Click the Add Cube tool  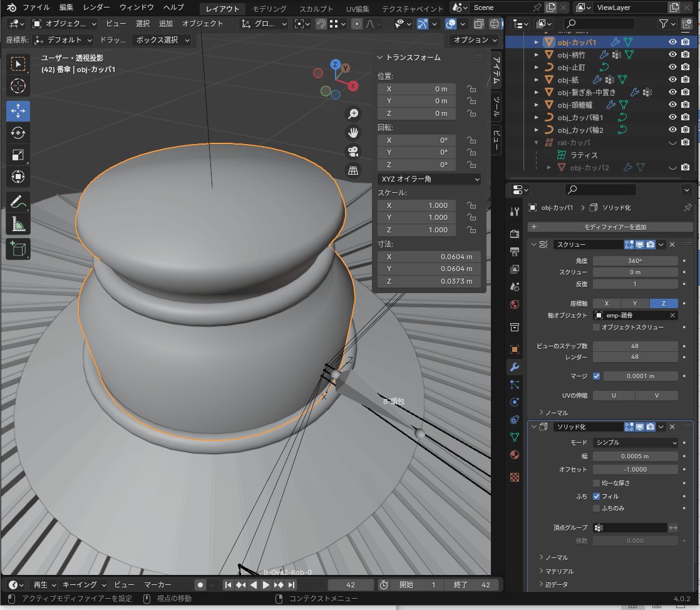pos(18,249)
